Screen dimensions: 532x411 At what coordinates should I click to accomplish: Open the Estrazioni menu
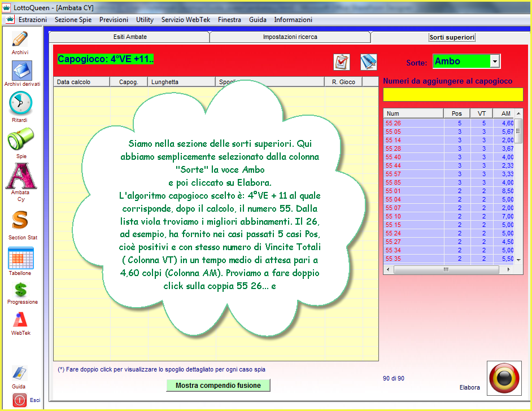(x=33, y=20)
